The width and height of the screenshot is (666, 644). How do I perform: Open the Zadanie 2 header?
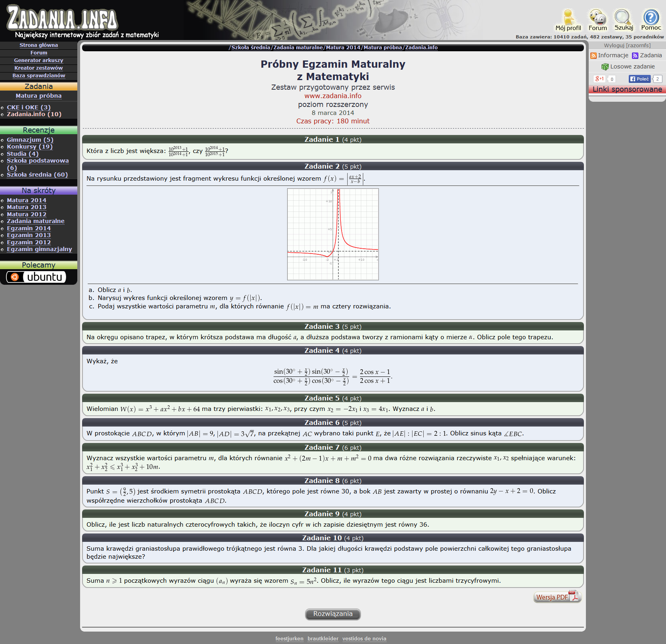pos(333,166)
